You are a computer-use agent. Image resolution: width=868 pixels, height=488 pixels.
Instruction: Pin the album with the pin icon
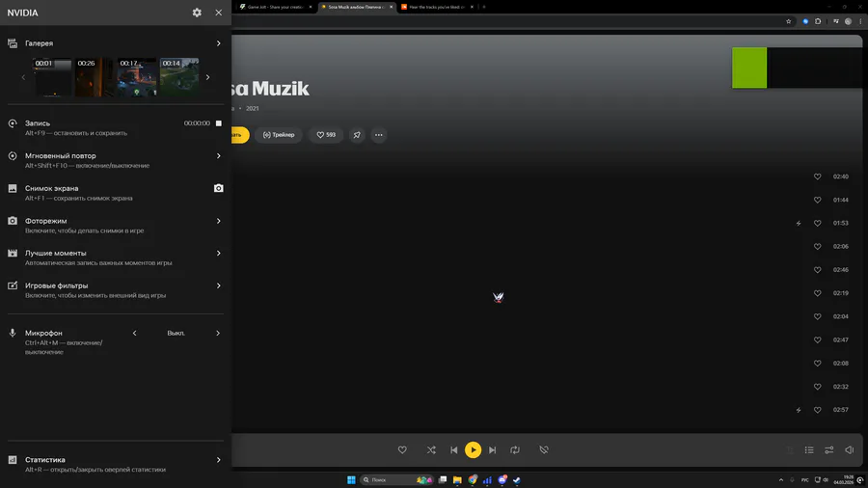point(357,135)
